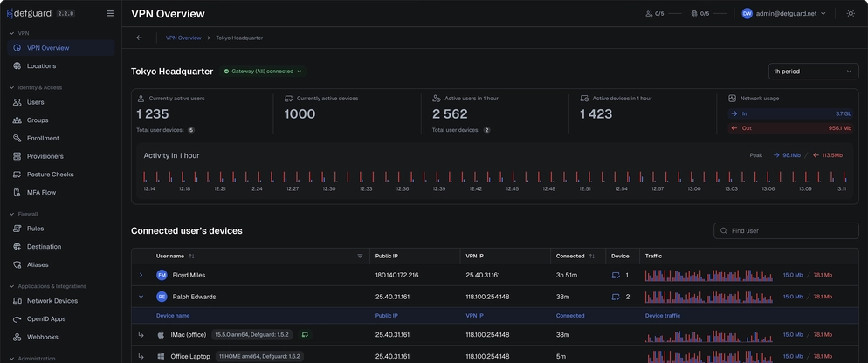Click the RE avatar for Ralph Edwards
The height and width of the screenshot is (363, 868).
(x=162, y=297)
